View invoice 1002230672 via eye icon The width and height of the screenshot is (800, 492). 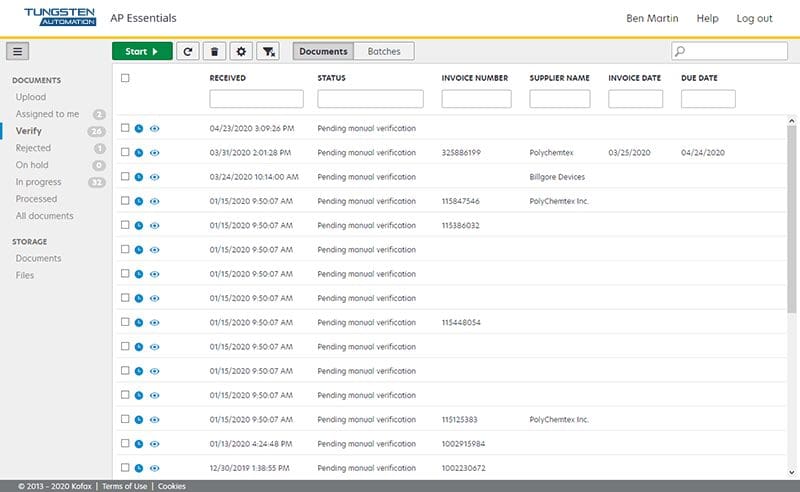coord(155,468)
